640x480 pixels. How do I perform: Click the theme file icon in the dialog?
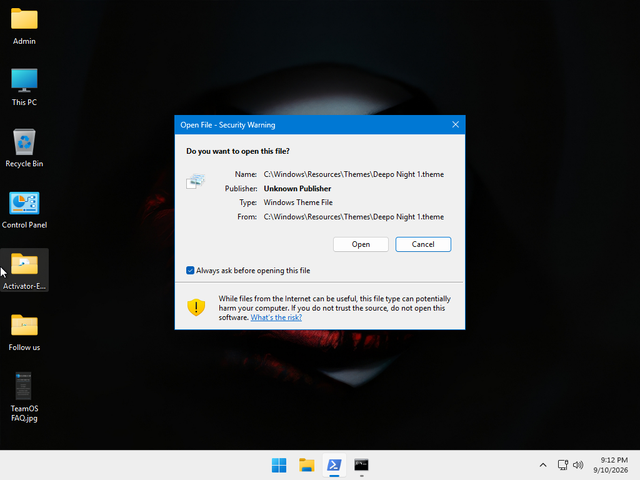pos(196,181)
